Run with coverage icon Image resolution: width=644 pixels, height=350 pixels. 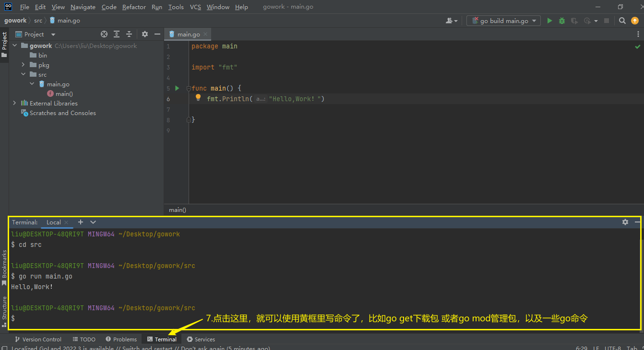[x=574, y=21]
